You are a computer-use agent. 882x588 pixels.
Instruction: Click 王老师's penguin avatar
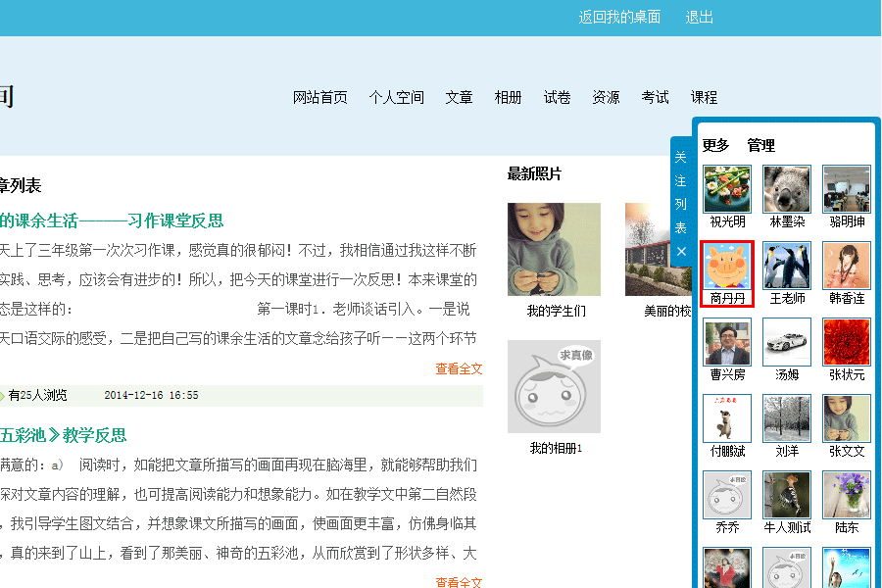click(x=787, y=266)
